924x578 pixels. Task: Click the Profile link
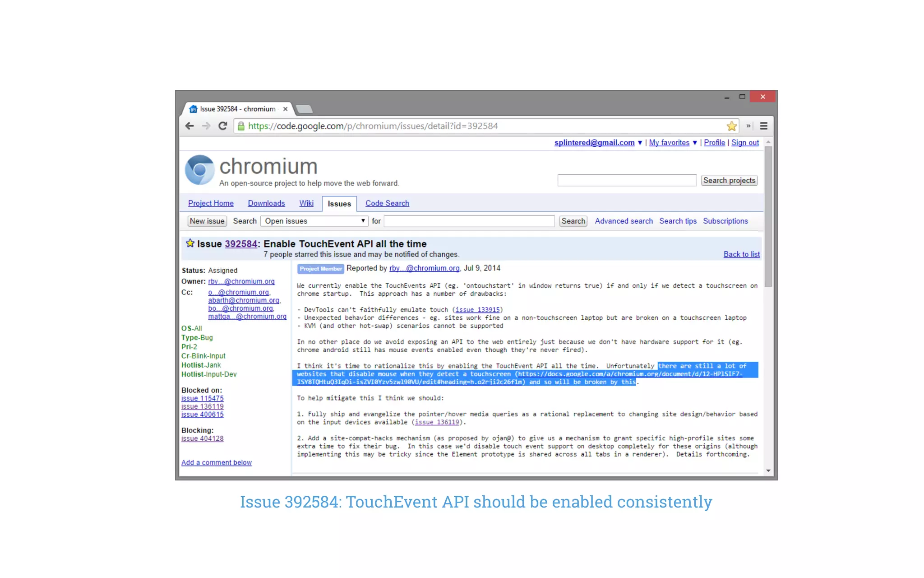714,143
